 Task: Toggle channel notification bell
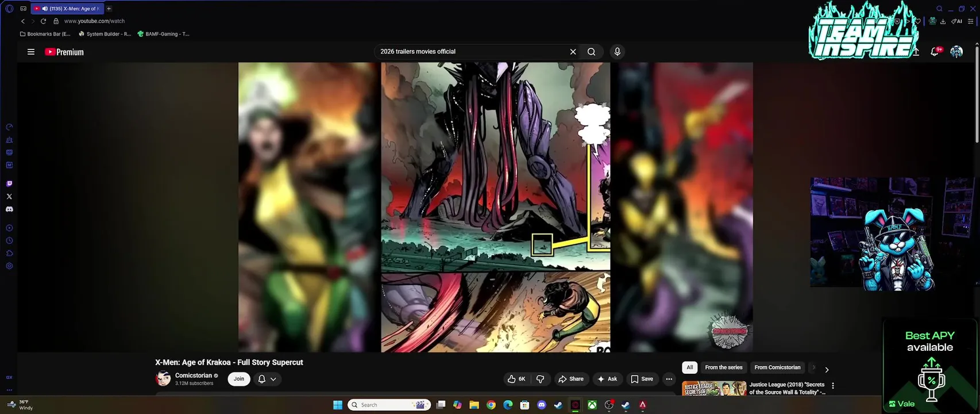tap(262, 379)
